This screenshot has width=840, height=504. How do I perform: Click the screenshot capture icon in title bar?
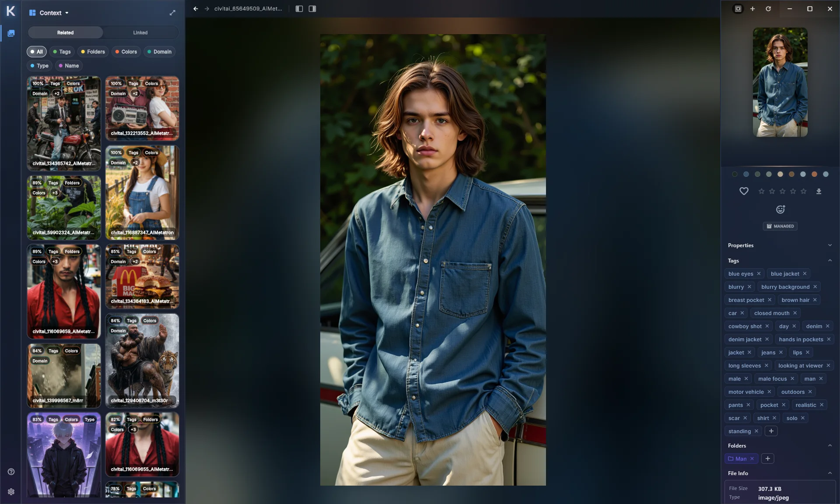click(x=738, y=9)
